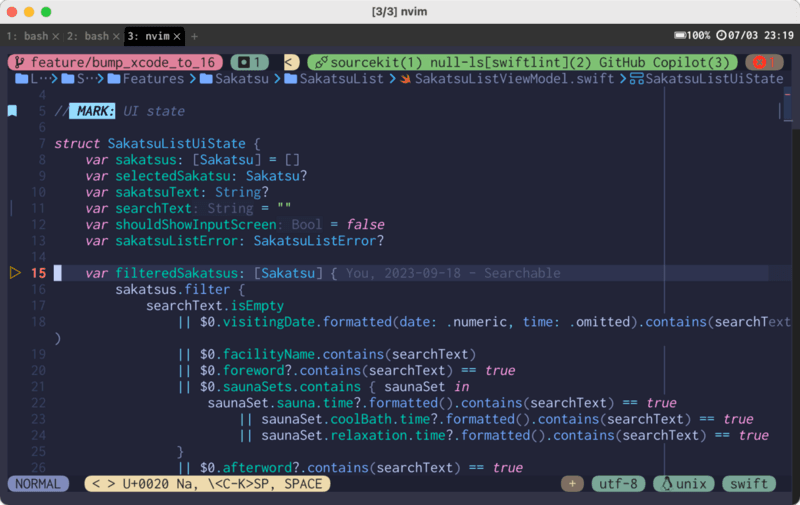Click the git branch icon in statusline

click(x=19, y=62)
